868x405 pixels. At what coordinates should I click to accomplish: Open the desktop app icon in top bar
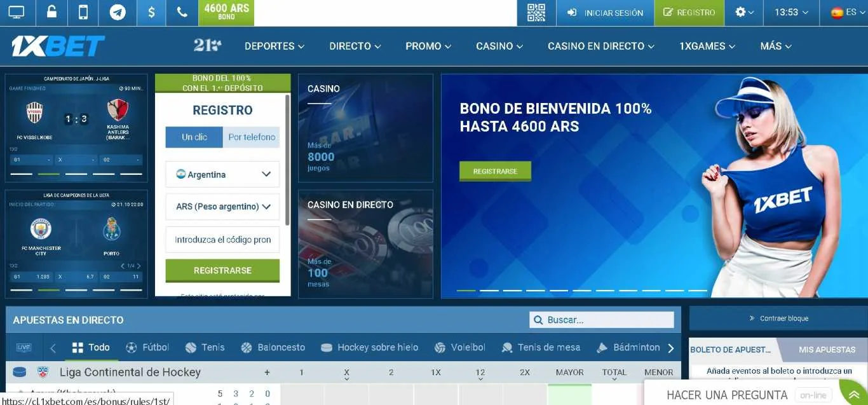(x=17, y=12)
